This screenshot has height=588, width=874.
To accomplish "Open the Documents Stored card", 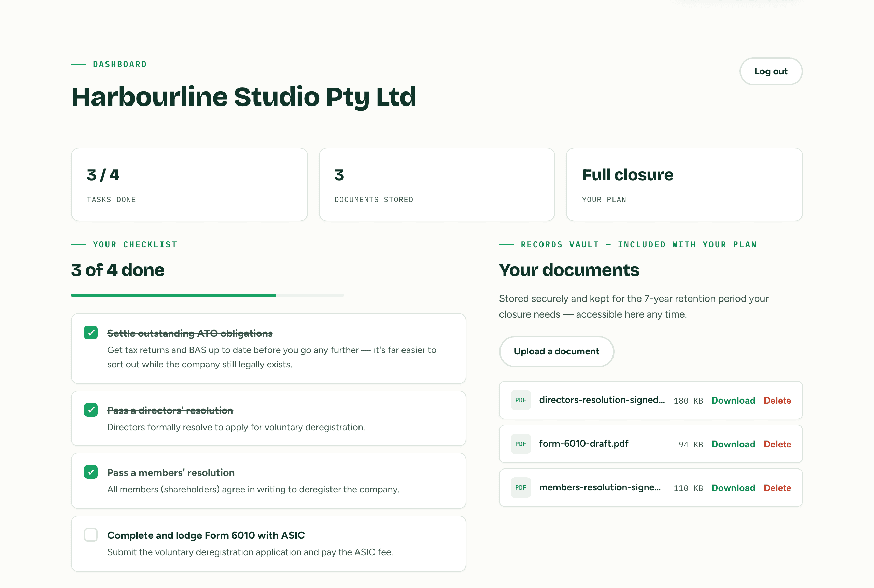I will click(437, 184).
